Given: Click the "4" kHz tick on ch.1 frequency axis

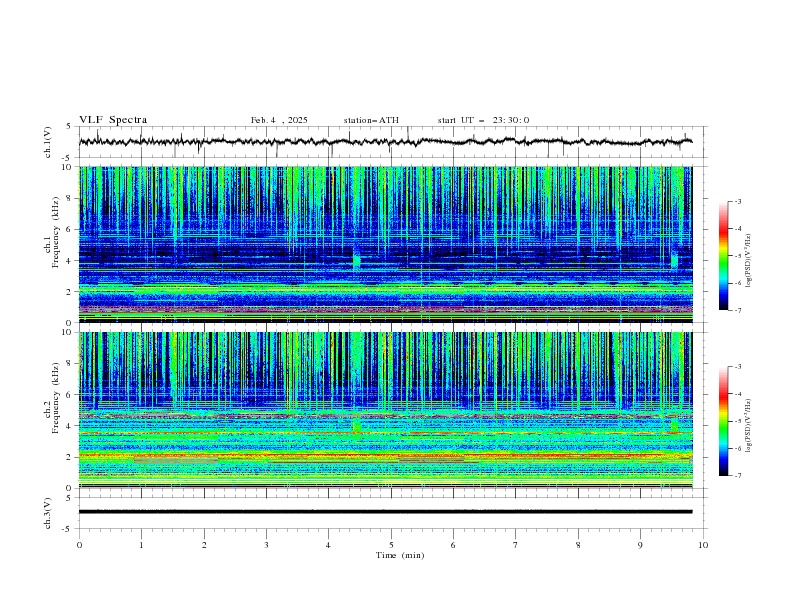Looking at the screenshot, I should click(70, 261).
